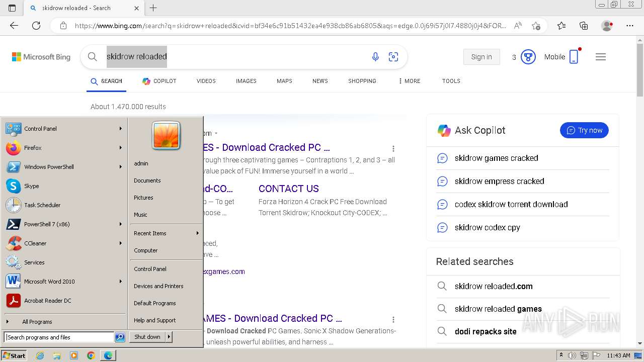Screen dimensions: 644x362
Task: Click the Microsoft Bing logo
Action: [x=41, y=57]
